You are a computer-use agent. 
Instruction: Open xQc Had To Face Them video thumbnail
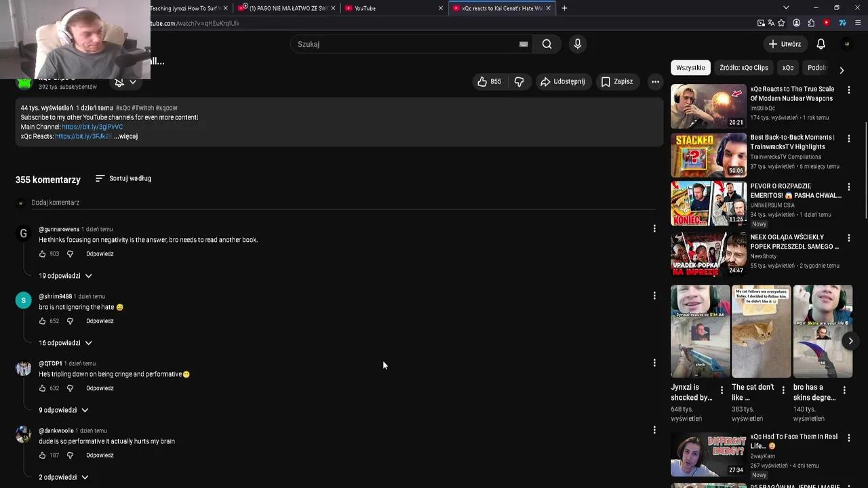(x=709, y=454)
